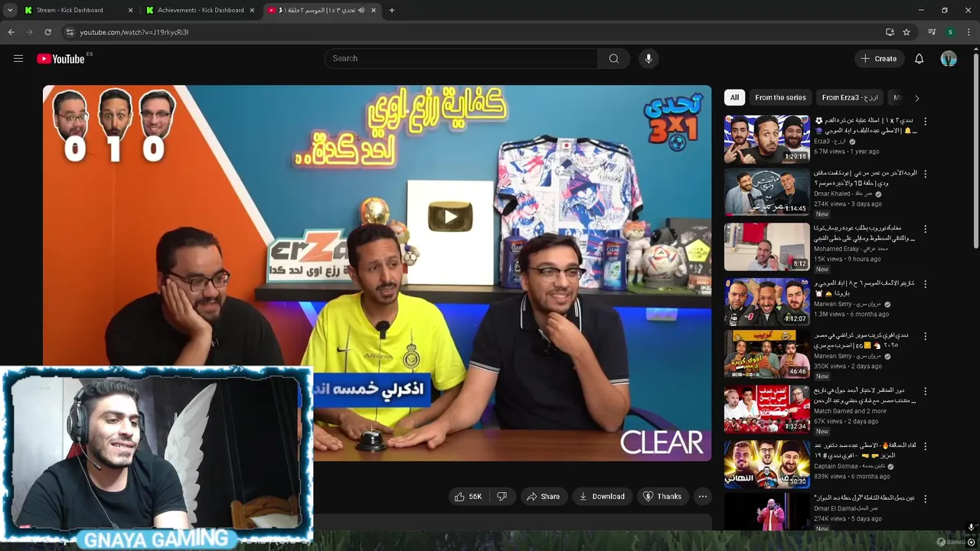
Task: Open options for Mohamed Eraky video
Action: [925, 229]
